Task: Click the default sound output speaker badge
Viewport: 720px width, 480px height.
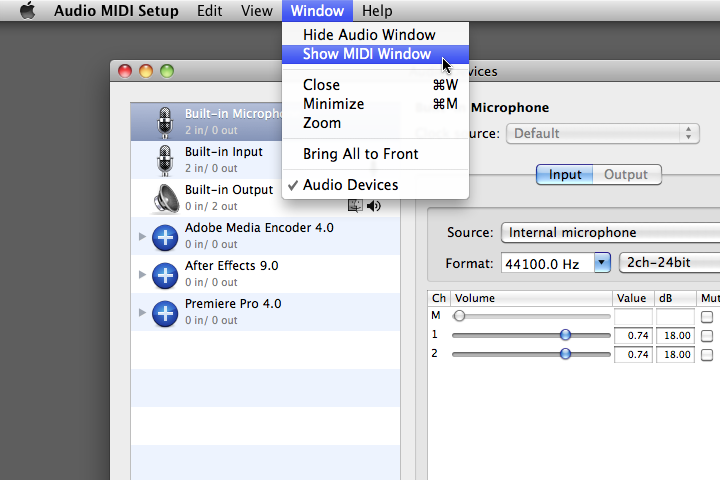Action: pyautogui.click(x=375, y=206)
